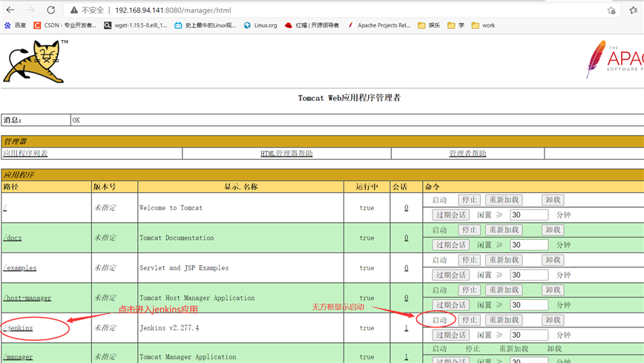Open the 应用程序列表 link

click(x=25, y=154)
